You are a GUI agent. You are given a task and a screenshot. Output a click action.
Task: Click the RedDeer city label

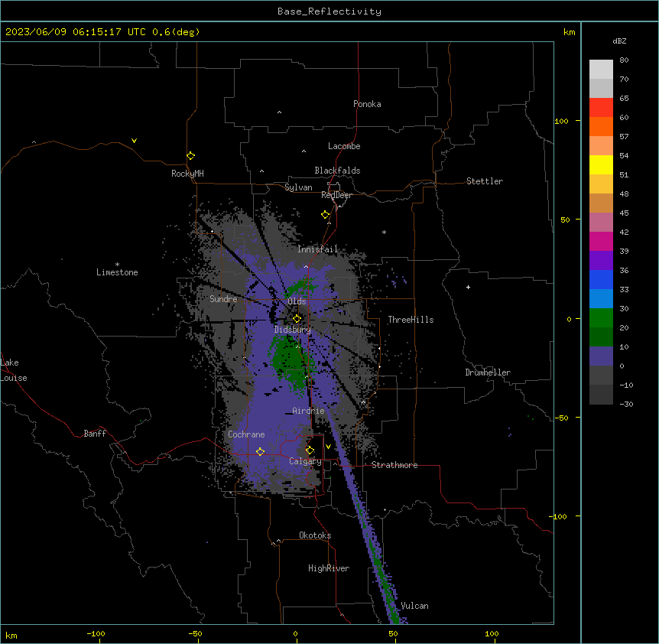336,195
